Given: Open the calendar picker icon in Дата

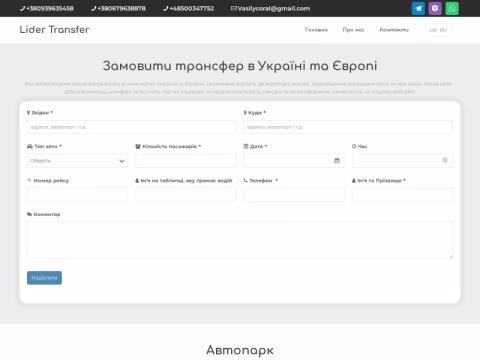Looking at the screenshot, I should coord(337,161).
